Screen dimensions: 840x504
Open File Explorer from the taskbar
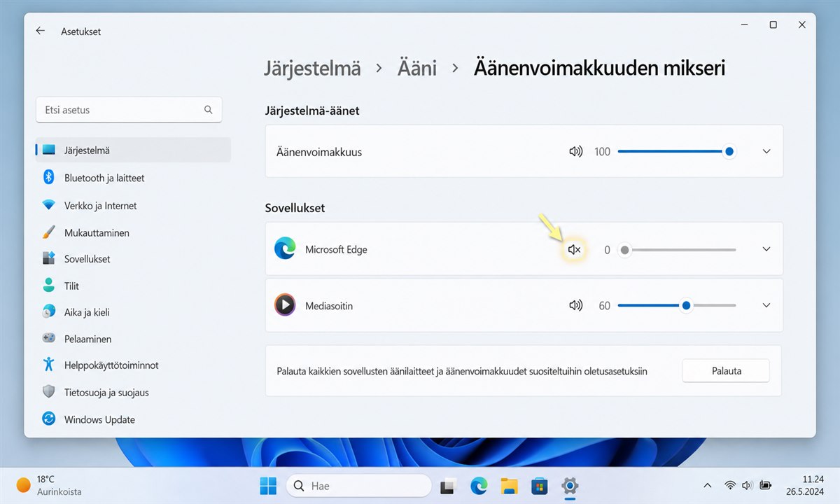point(509,485)
